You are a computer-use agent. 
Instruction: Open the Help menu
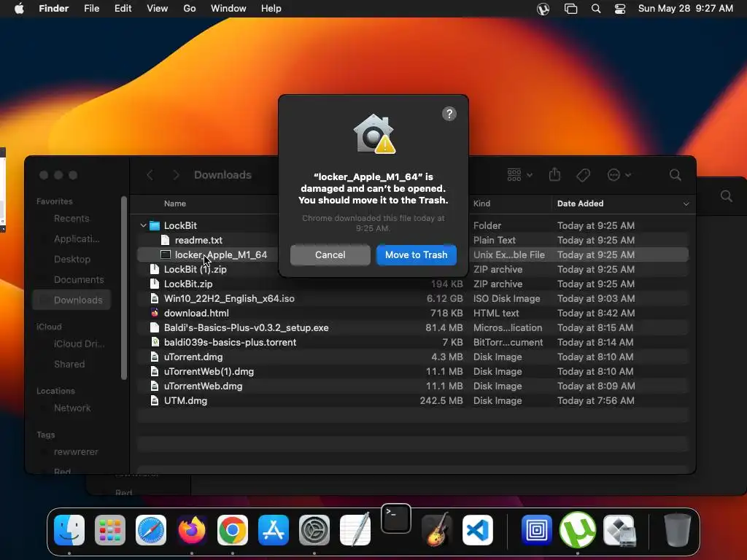(271, 9)
